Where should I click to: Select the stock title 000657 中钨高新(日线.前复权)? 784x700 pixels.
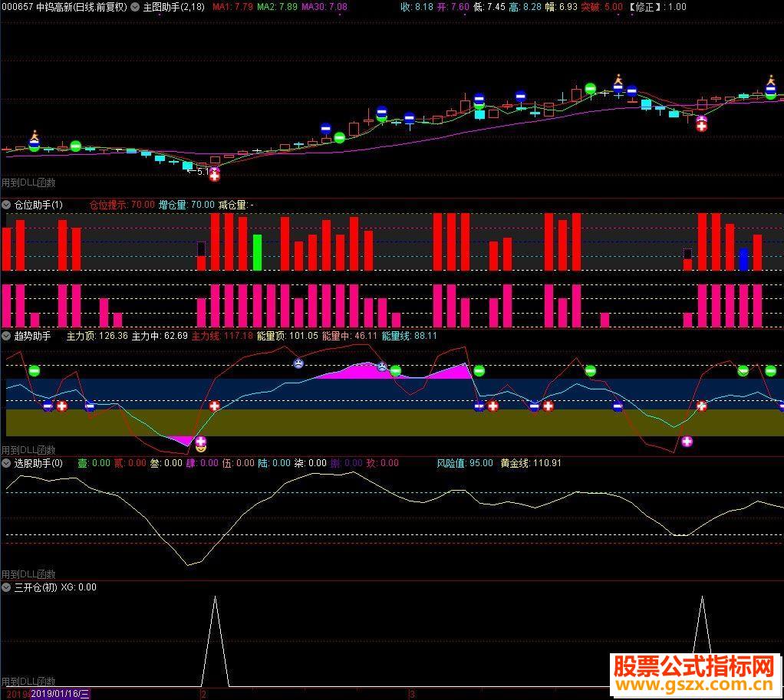pyautogui.click(x=64, y=7)
